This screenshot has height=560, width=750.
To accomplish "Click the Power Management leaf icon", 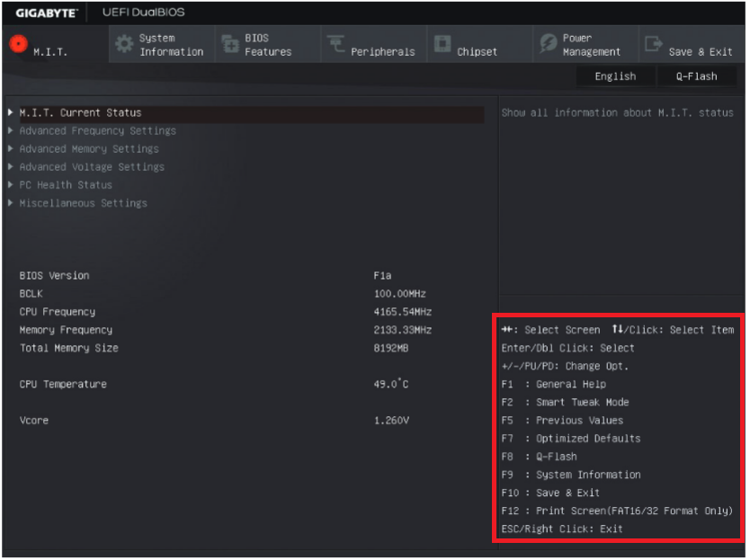I will pos(549,43).
